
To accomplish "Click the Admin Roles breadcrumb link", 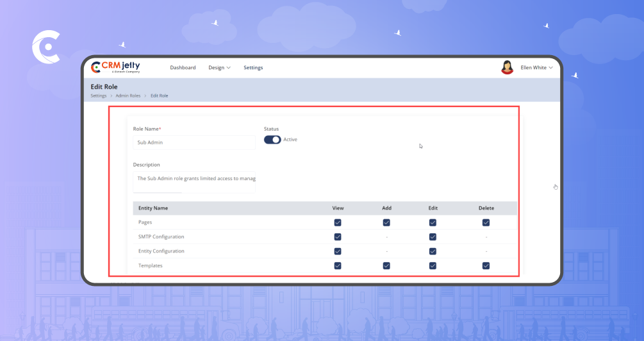I will pyautogui.click(x=128, y=96).
